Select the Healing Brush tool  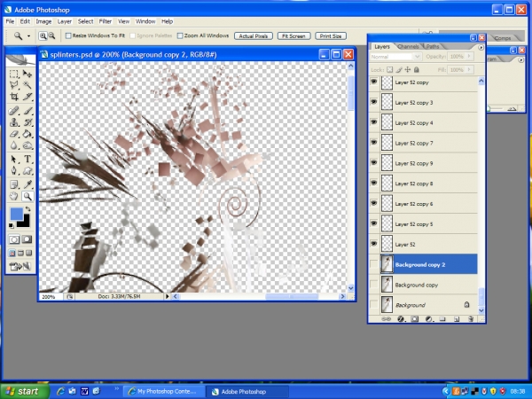[x=14, y=111]
